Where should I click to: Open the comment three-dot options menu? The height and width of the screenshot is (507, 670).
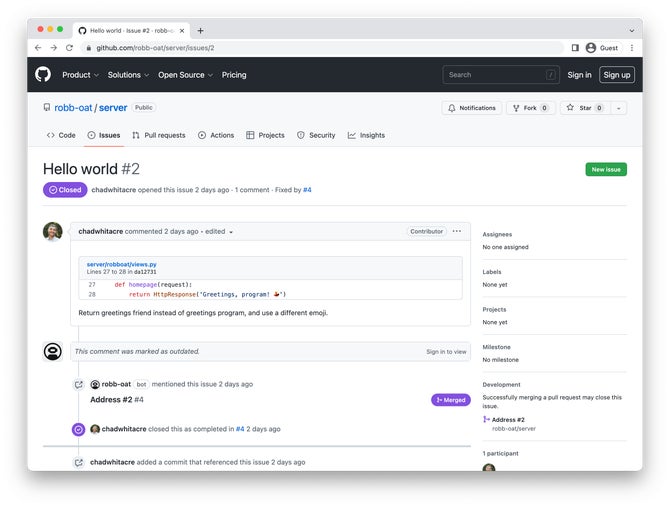pos(457,231)
